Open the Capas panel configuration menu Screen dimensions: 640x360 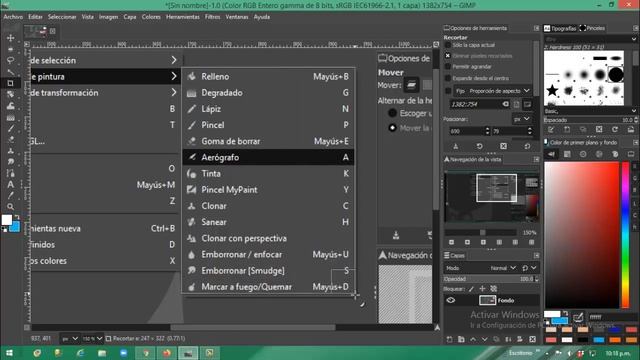pyautogui.click(x=536, y=256)
